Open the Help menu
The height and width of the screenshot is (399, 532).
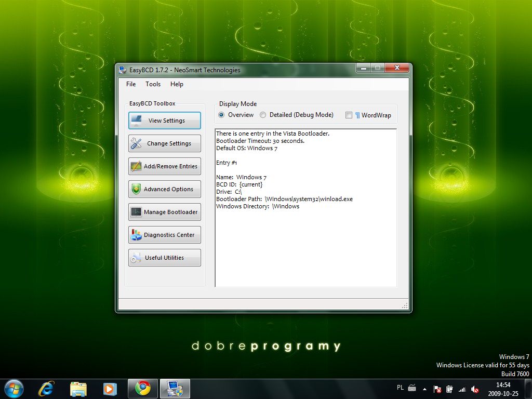pos(177,84)
